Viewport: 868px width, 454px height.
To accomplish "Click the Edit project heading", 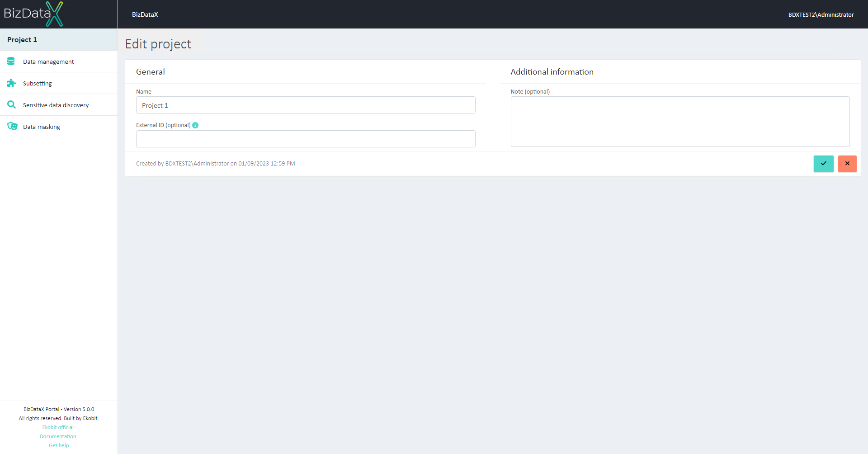I will coord(158,44).
